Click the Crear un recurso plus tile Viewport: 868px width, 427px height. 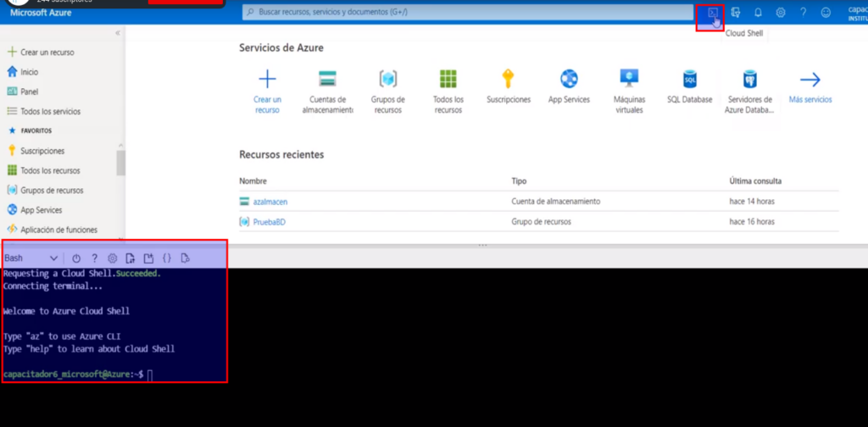point(267,91)
